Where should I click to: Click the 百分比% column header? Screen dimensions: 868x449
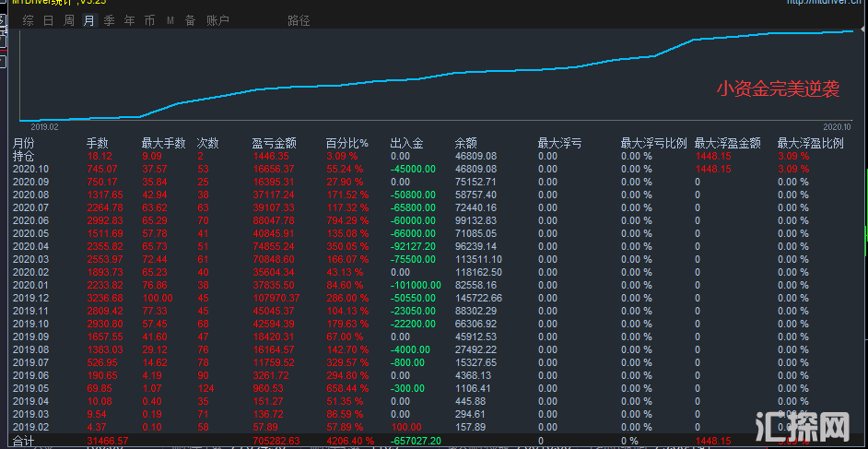pos(346,144)
